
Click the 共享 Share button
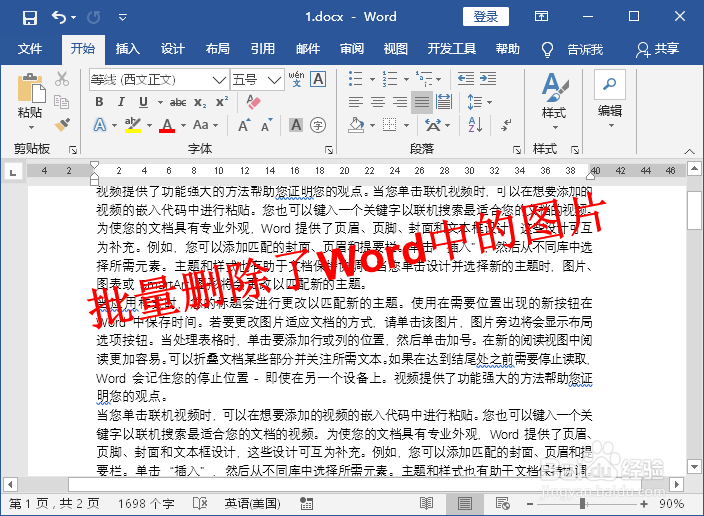click(658, 49)
